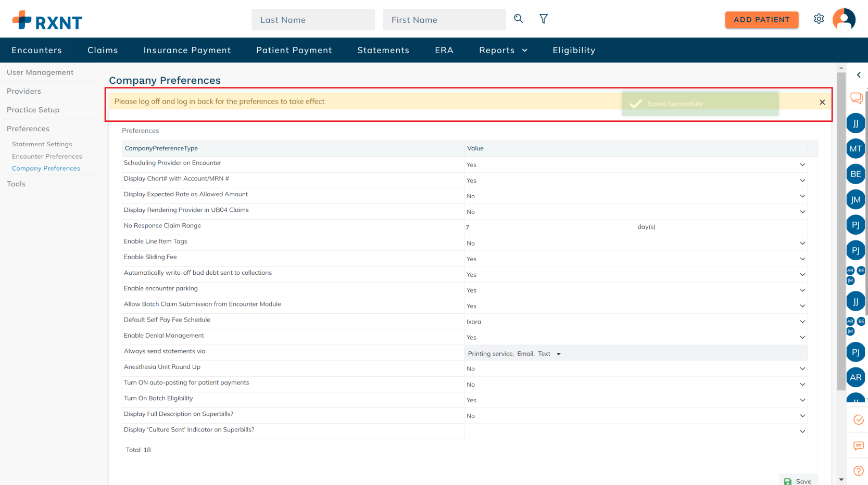Click the page vertical scrollbar thumb
The height and width of the screenshot is (485, 868).
point(841,231)
